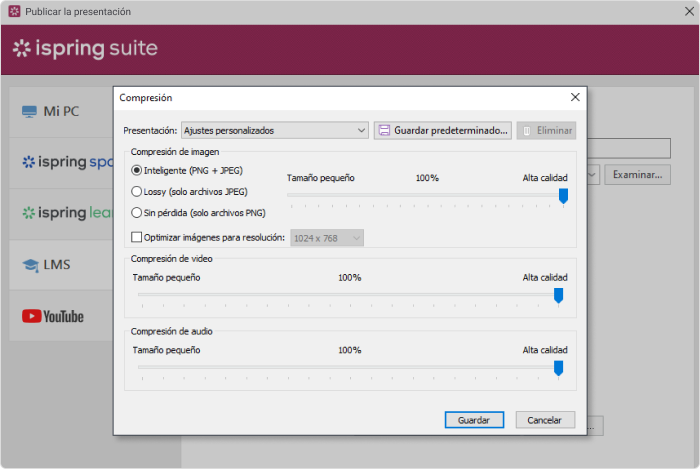Open the ispring learn tab
The image size is (700, 469).
(61, 213)
